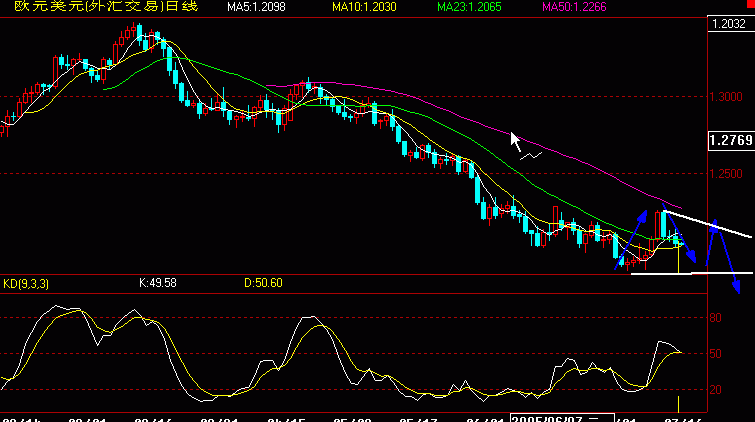Select the MA10:1.2030 indicator label

click(x=364, y=7)
